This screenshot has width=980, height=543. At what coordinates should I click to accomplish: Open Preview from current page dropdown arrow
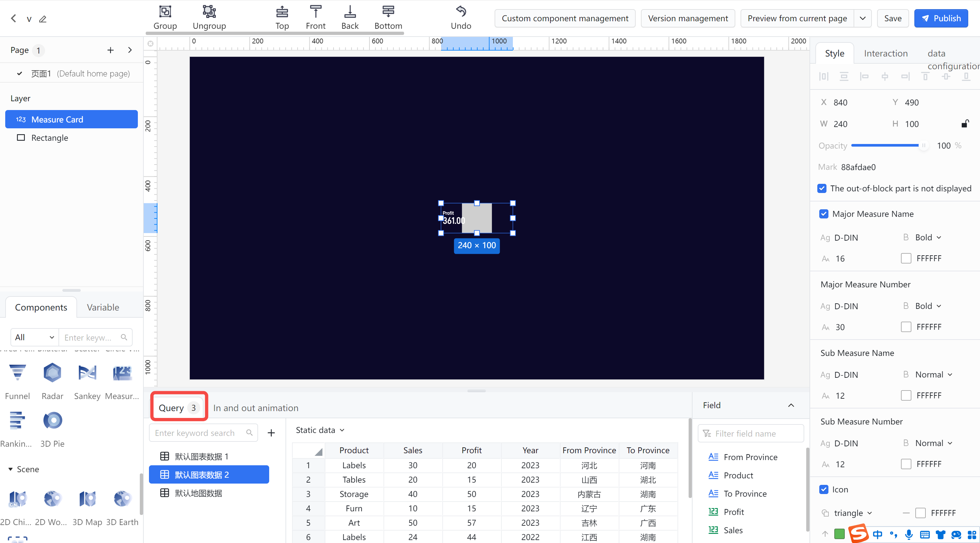click(x=862, y=18)
